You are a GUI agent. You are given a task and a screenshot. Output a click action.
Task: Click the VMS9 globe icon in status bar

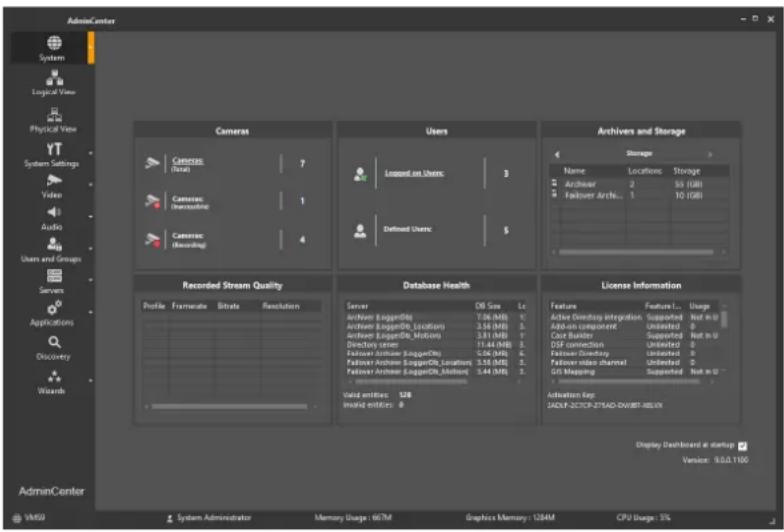point(17,518)
